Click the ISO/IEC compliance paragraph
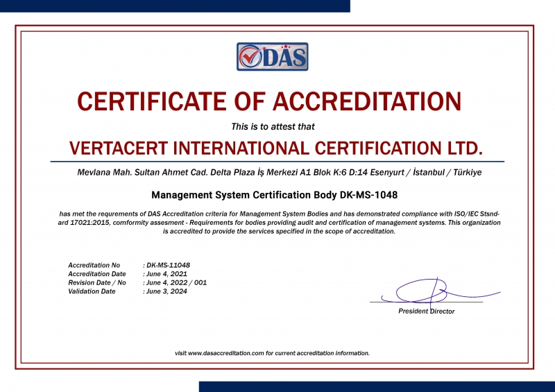 click(x=279, y=223)
